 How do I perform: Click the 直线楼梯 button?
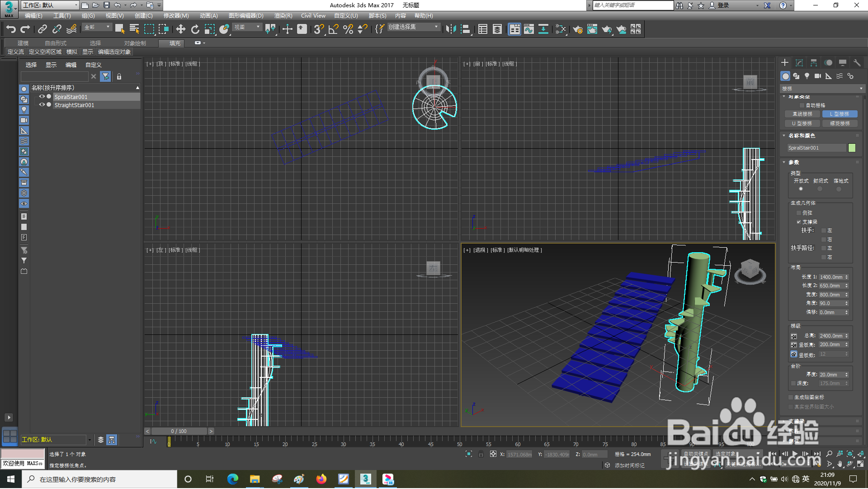802,114
